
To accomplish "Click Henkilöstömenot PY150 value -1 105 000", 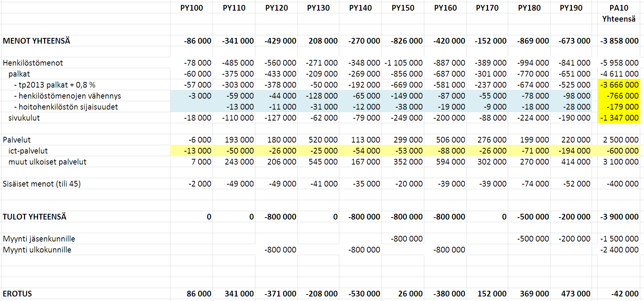I will click(x=403, y=63).
